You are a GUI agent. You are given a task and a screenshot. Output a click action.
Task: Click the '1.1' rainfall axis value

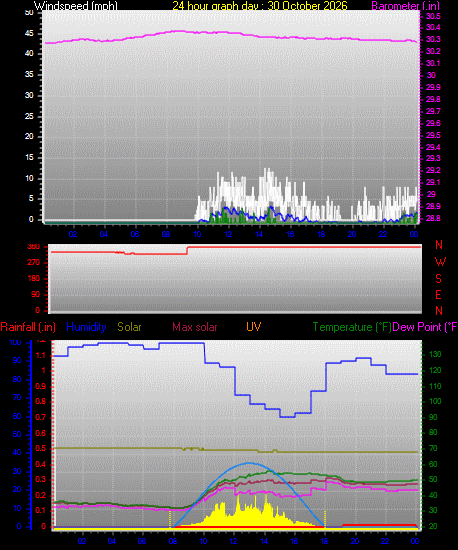click(x=41, y=355)
